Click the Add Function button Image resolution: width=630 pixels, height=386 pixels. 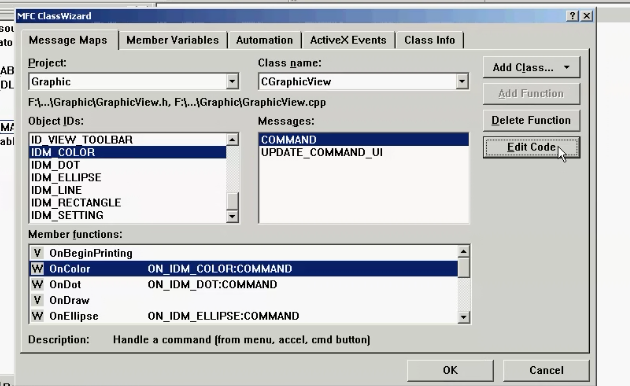[x=531, y=94]
